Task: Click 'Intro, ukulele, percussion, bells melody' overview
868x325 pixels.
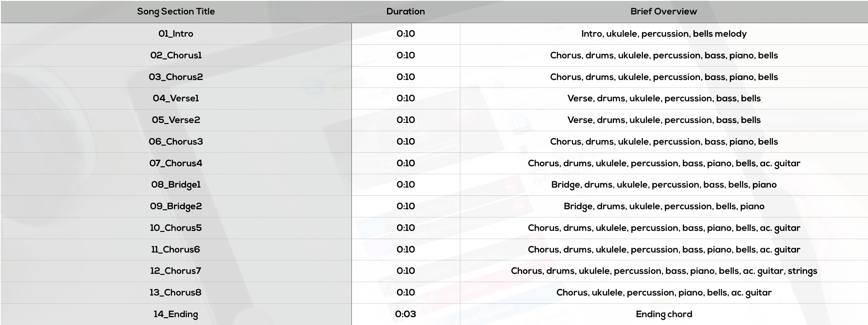Action: point(664,34)
